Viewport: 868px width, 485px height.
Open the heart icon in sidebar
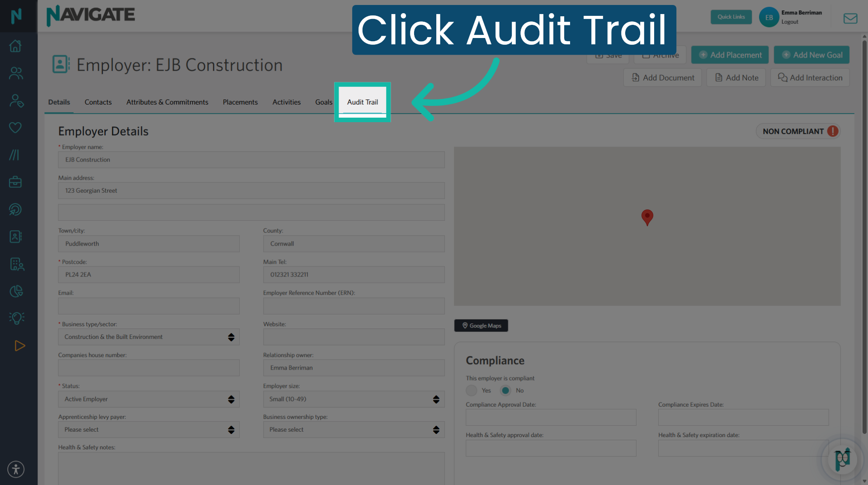pos(15,128)
